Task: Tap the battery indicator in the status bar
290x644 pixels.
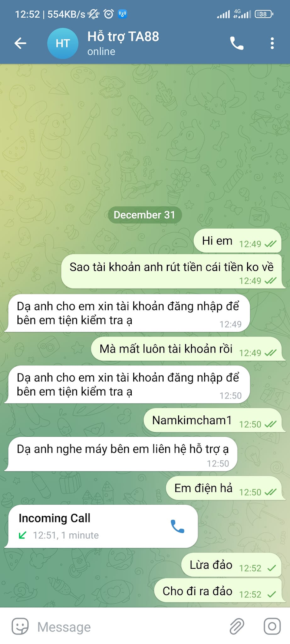Action: [x=264, y=14]
